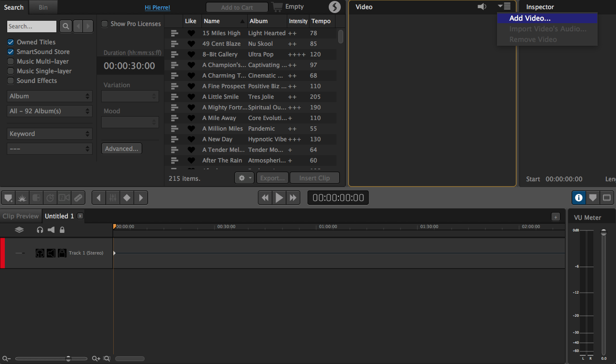This screenshot has width=616, height=364.
Task: Click the add marker toolbar icon
Action: (x=8, y=198)
